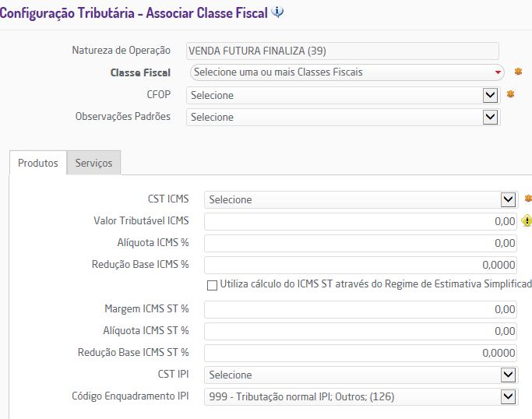Focus the Alíquota ICMS % field
The height and width of the screenshot is (419, 532).
[x=360, y=243]
